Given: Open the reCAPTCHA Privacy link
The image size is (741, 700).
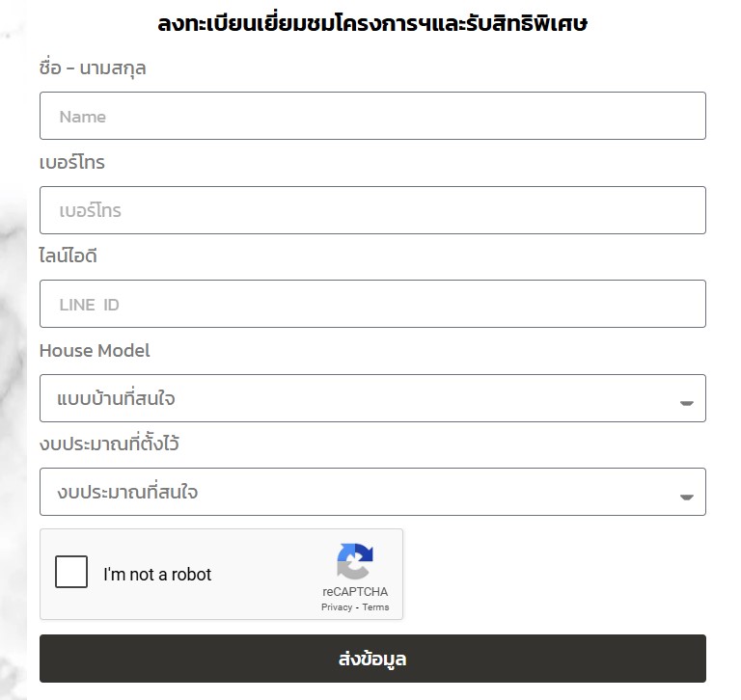Looking at the screenshot, I should click(x=337, y=606).
